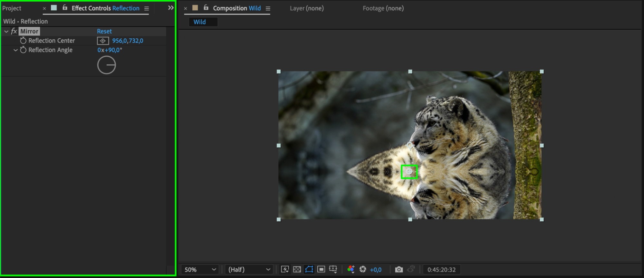
Task: Click the Region of Interest icon
Action: pos(321,269)
